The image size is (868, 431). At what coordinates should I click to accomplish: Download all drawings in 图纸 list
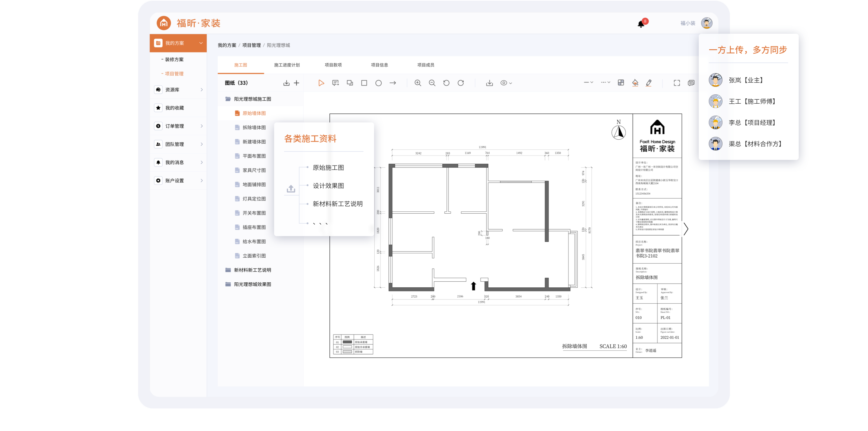pyautogui.click(x=286, y=83)
